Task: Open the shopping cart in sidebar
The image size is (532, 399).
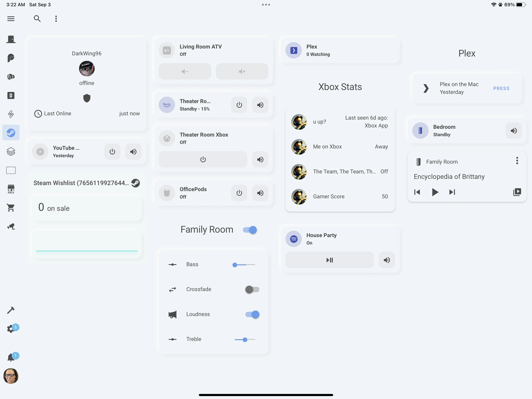Action: point(11,207)
